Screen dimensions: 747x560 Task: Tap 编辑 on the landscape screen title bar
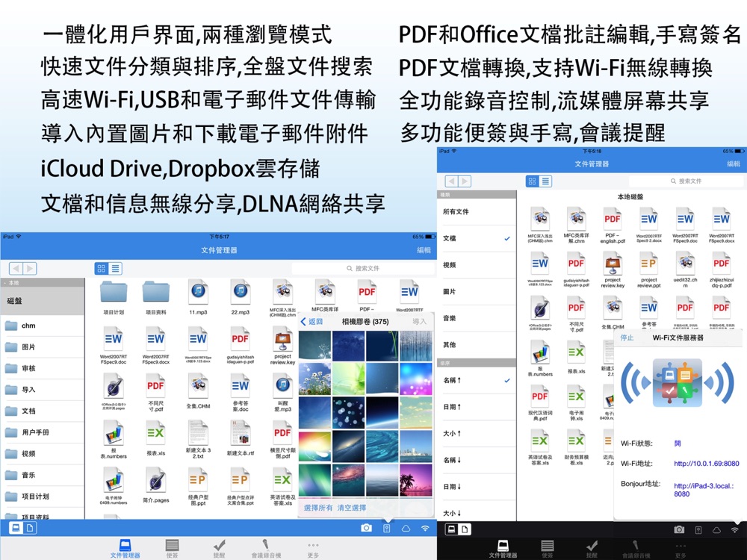pos(424,250)
